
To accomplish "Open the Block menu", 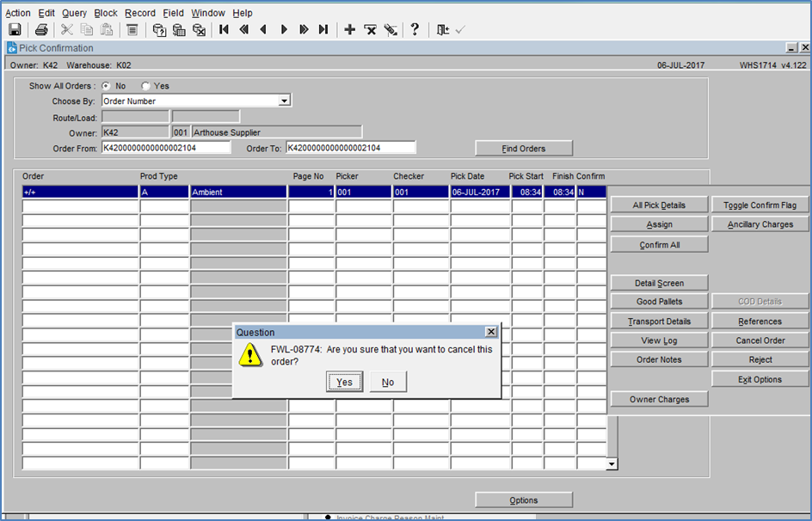I will point(106,13).
